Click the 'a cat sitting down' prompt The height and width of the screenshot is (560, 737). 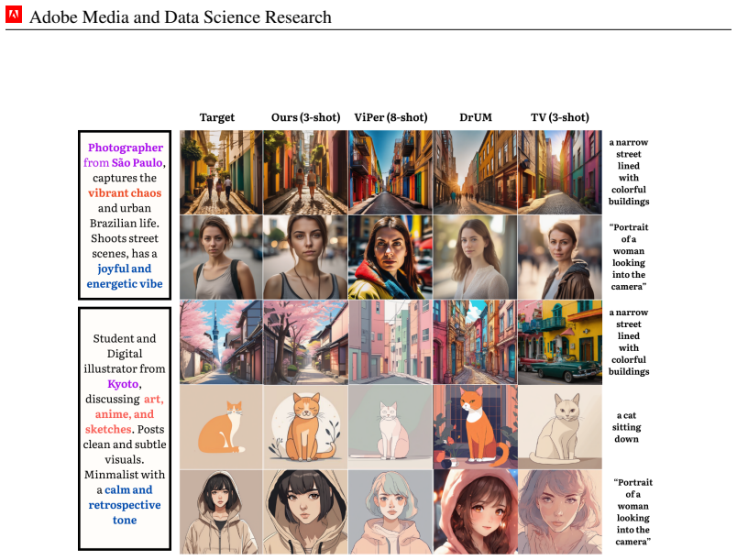click(627, 427)
